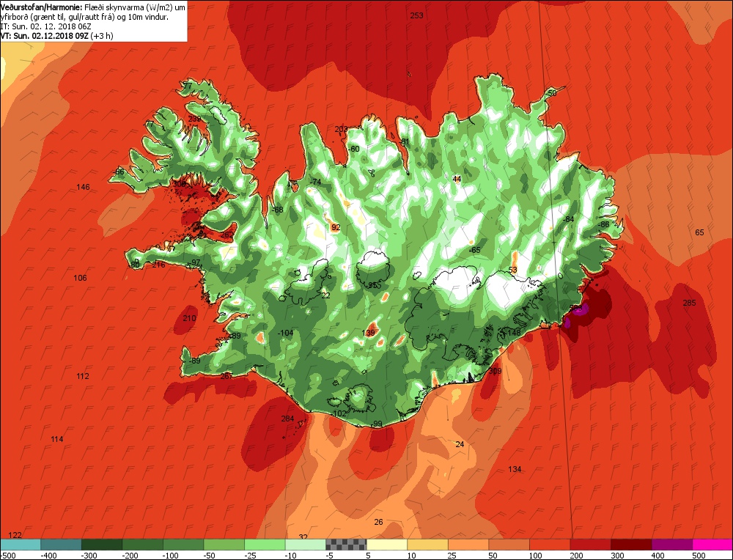
Task: Click the light green legend swatch between -25 and -10
Action: pyautogui.click(x=265, y=545)
